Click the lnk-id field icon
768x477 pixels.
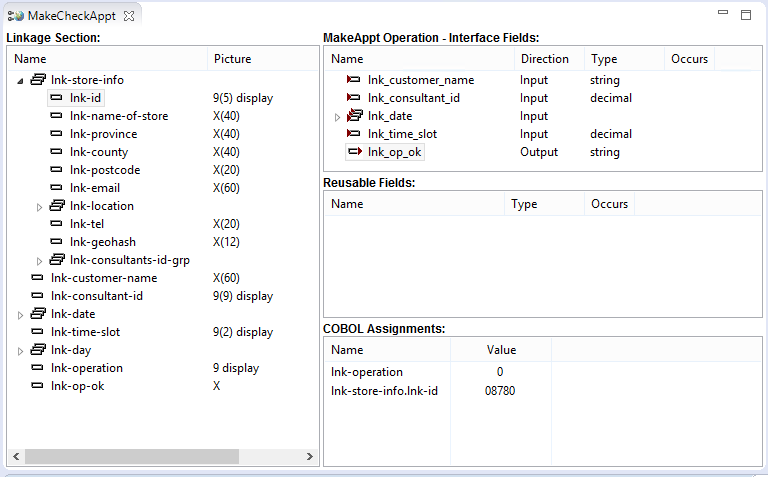(57, 98)
